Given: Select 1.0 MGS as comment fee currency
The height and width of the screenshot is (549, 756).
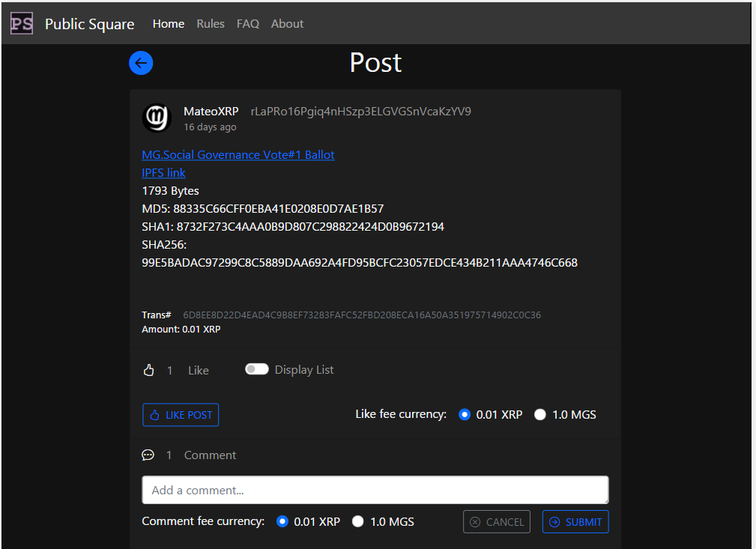Looking at the screenshot, I should (x=357, y=521).
